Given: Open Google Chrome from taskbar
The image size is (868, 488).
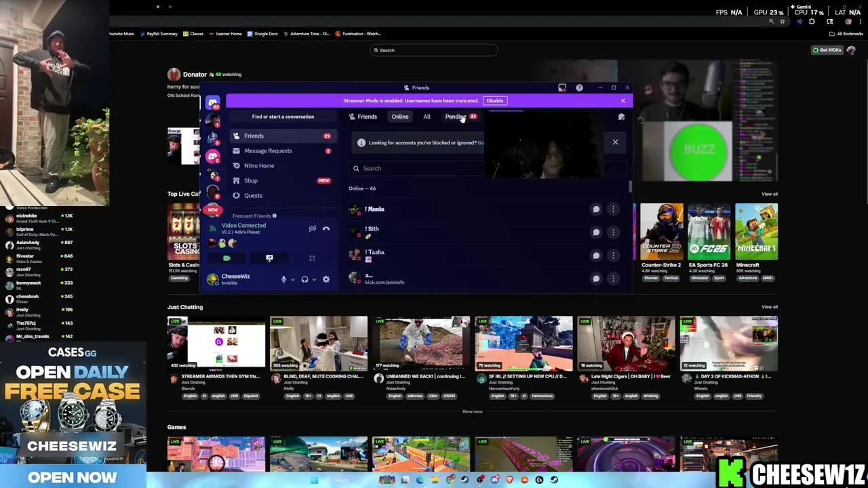Looking at the screenshot, I should (x=450, y=480).
